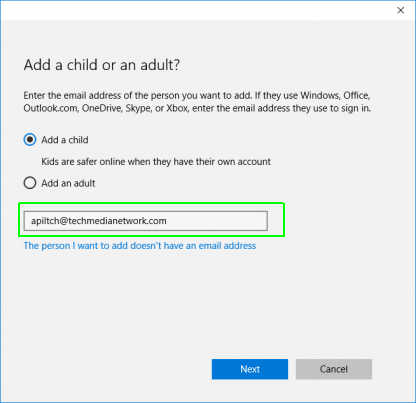This screenshot has width=416, height=403.
Task: Click the 'Add an adult' label text
Action: [x=68, y=183]
